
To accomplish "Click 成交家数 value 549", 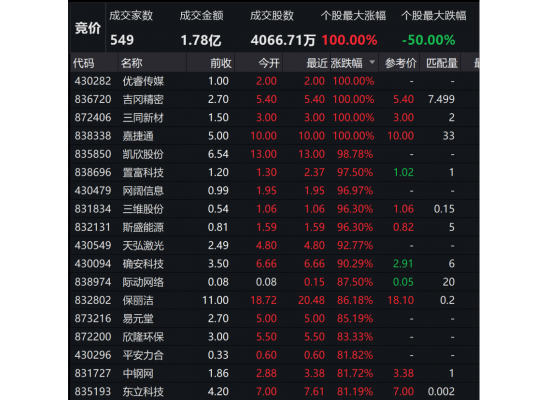I will 122,40.
